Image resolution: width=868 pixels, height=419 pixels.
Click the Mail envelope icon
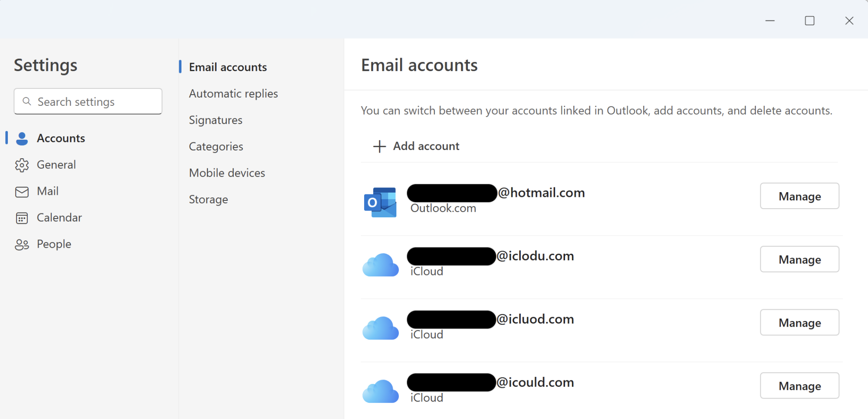coord(22,192)
